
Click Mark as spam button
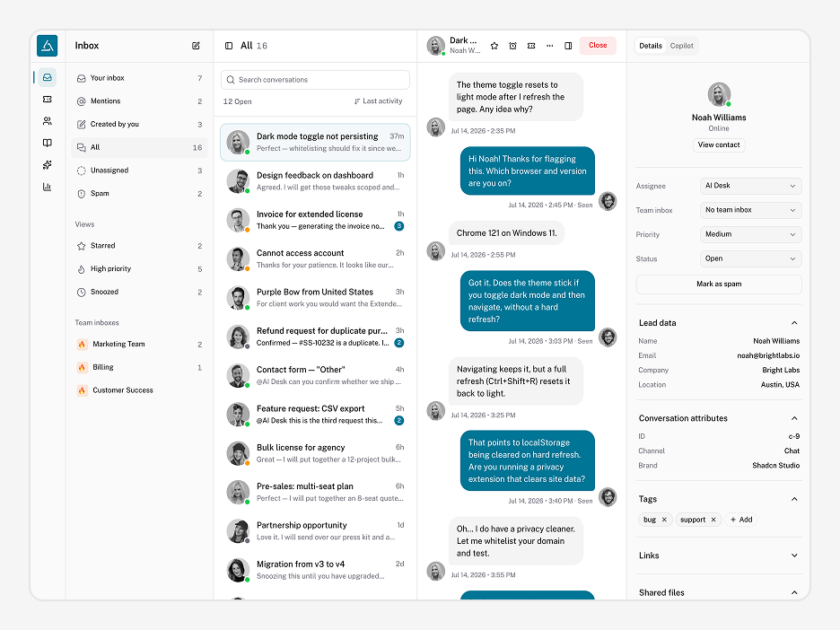[718, 284]
